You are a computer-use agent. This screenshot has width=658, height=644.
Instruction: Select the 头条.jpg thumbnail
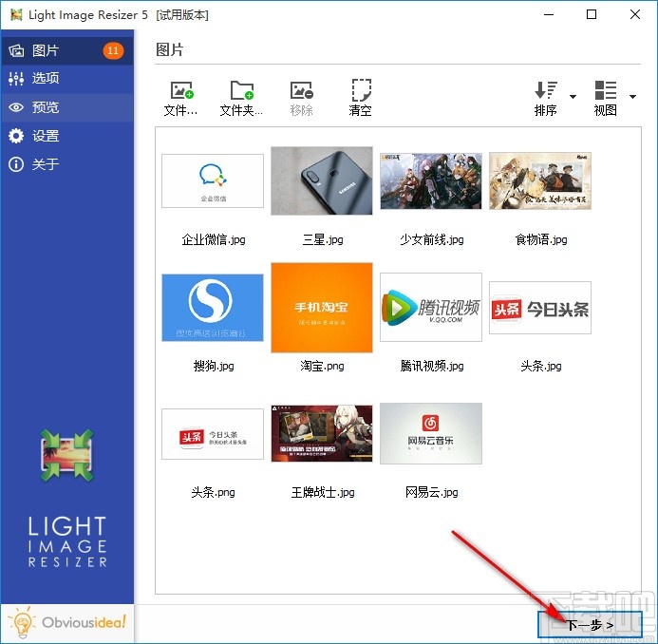[x=540, y=308]
